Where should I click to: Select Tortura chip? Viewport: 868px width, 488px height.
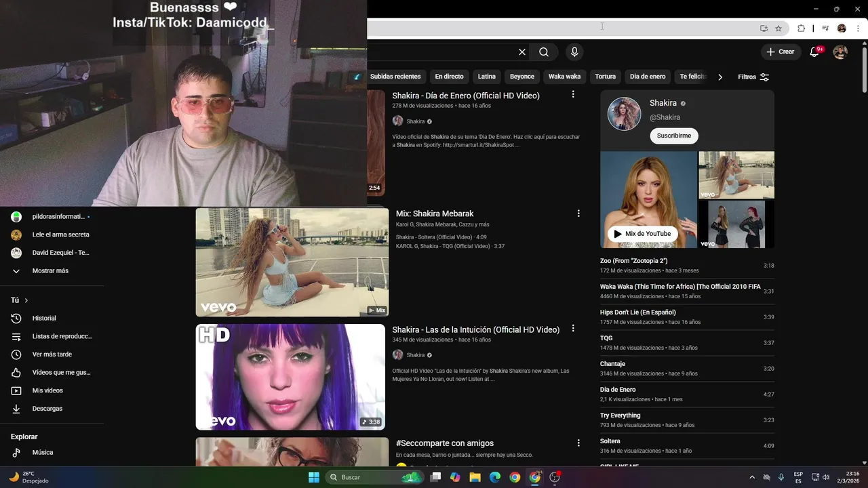[605, 77]
